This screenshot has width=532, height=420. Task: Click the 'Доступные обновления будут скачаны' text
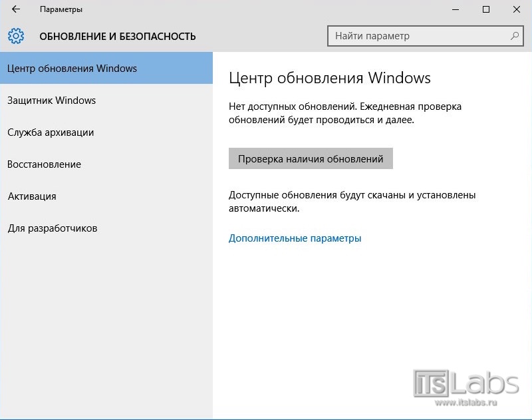[317, 195]
